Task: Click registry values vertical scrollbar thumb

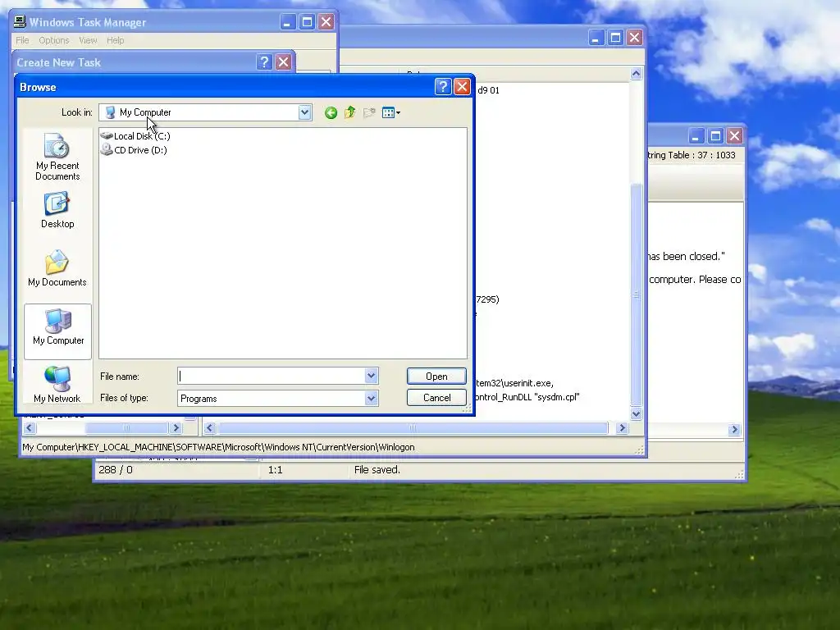Action: (636, 294)
